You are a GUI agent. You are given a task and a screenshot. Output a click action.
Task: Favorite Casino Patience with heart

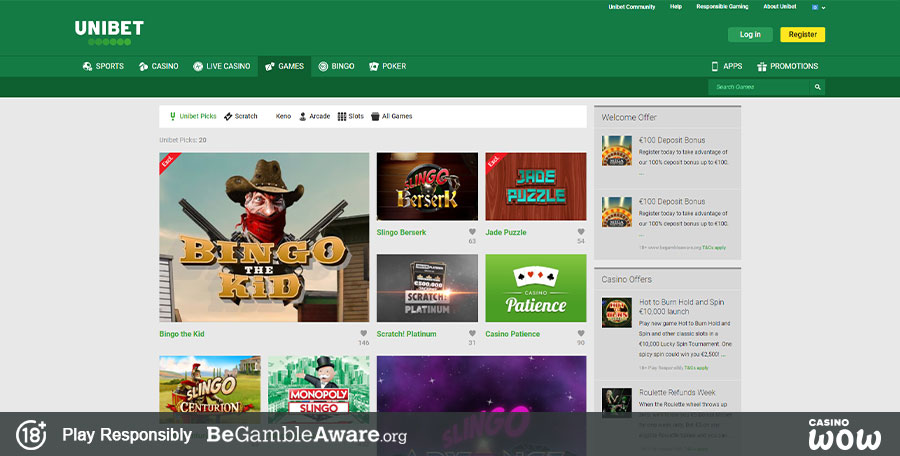(x=581, y=333)
